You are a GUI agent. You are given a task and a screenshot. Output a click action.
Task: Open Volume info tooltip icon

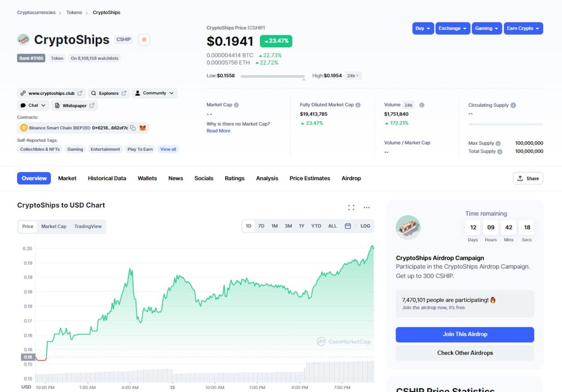[x=421, y=105]
